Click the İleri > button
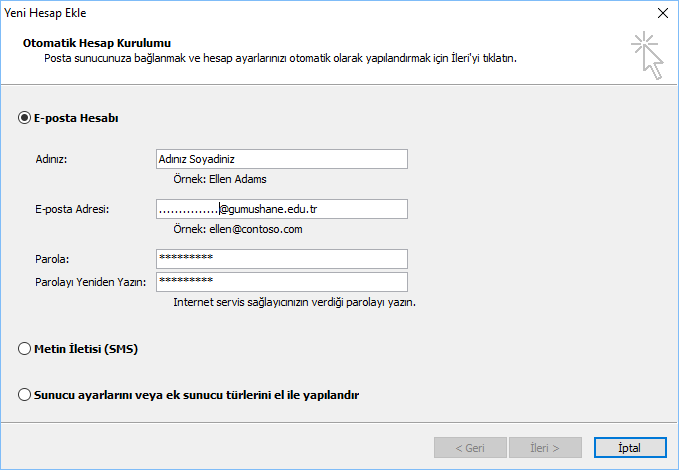This screenshot has height=470, width=679. pyautogui.click(x=546, y=447)
